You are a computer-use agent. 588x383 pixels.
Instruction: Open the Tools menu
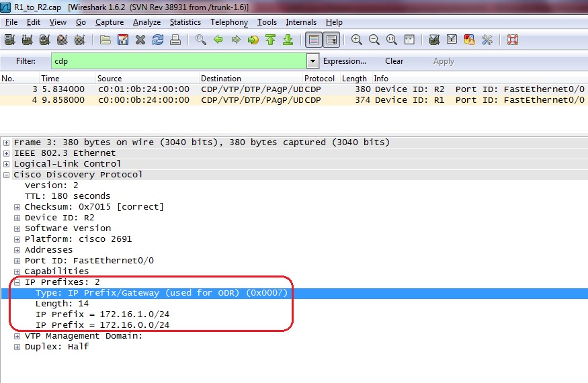(267, 22)
